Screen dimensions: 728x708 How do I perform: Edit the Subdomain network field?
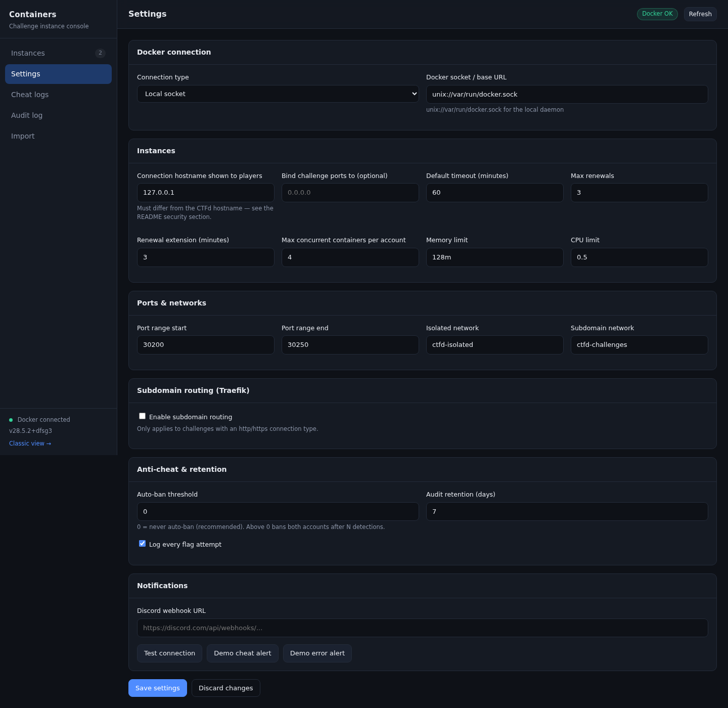(x=640, y=345)
